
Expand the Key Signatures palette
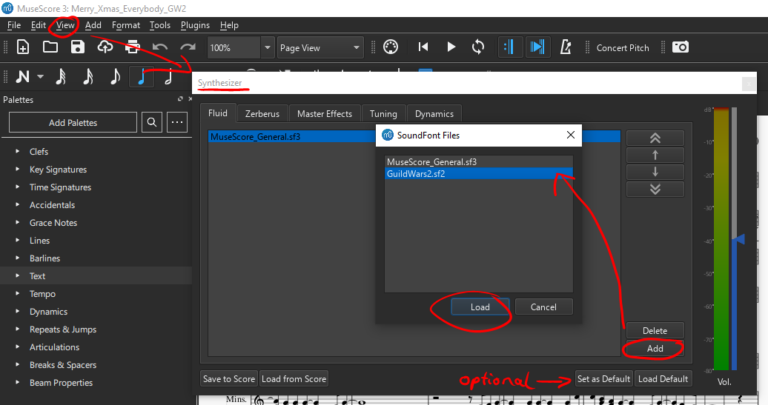(x=58, y=169)
